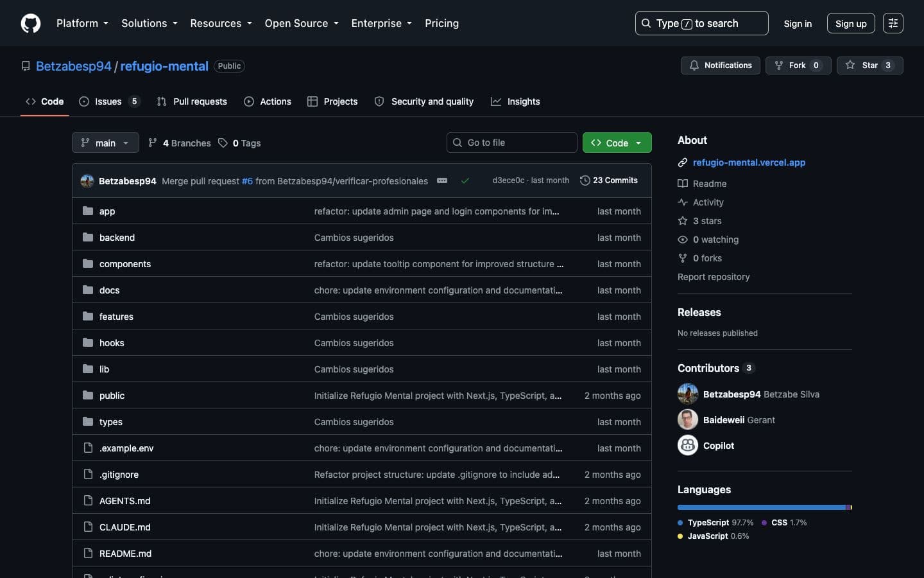Star the refugio-mental repository
This screenshot has width=924, height=578.
click(x=869, y=66)
